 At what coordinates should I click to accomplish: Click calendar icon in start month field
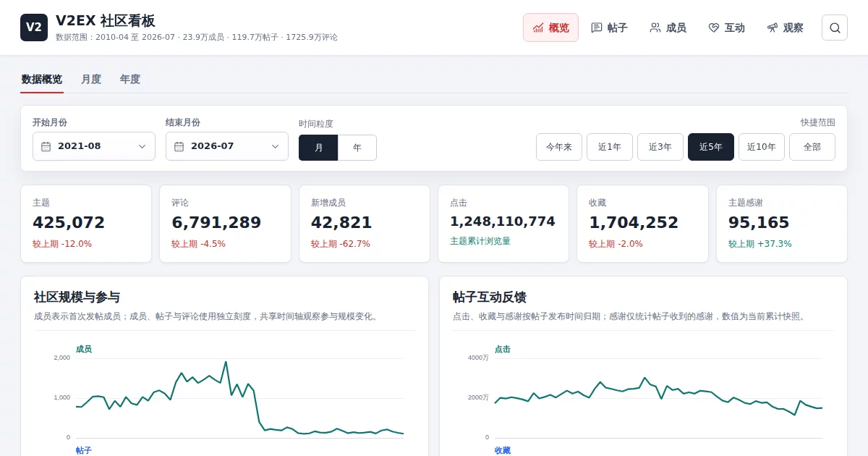coord(46,146)
